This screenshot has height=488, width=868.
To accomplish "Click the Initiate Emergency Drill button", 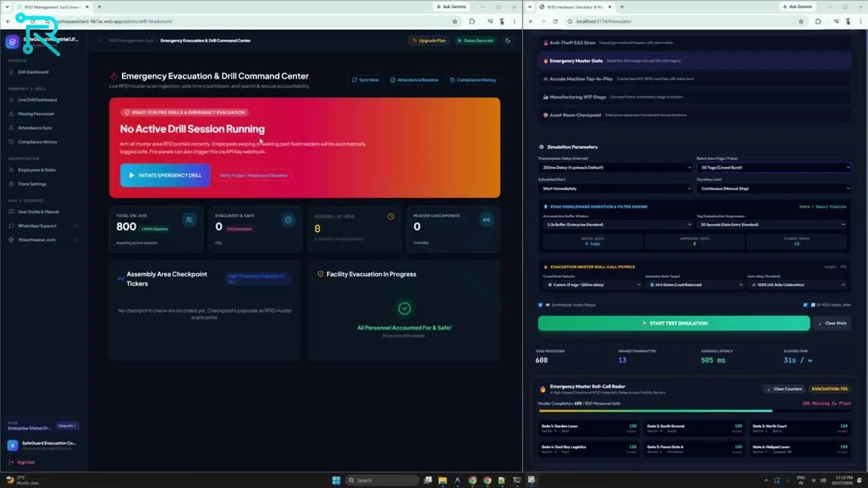I will point(165,176).
